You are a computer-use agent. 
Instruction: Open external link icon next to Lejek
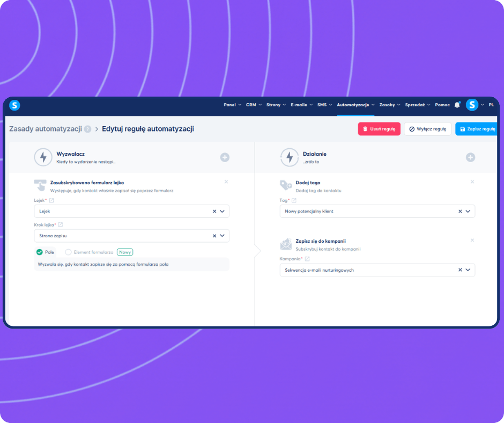pyautogui.click(x=51, y=200)
